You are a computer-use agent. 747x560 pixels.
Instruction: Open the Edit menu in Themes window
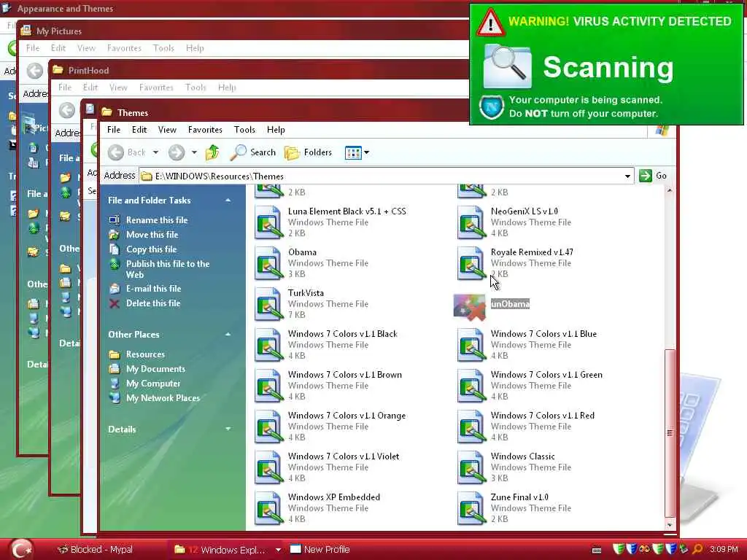(x=139, y=130)
